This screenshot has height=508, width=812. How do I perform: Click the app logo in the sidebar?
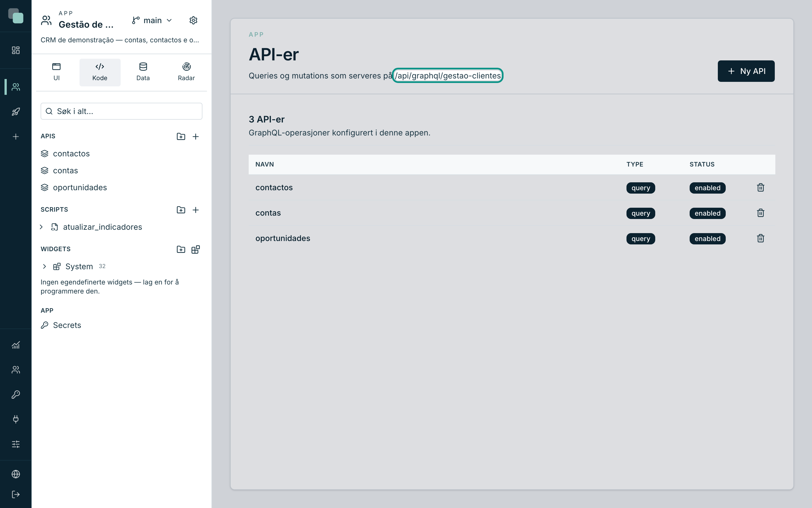click(16, 16)
